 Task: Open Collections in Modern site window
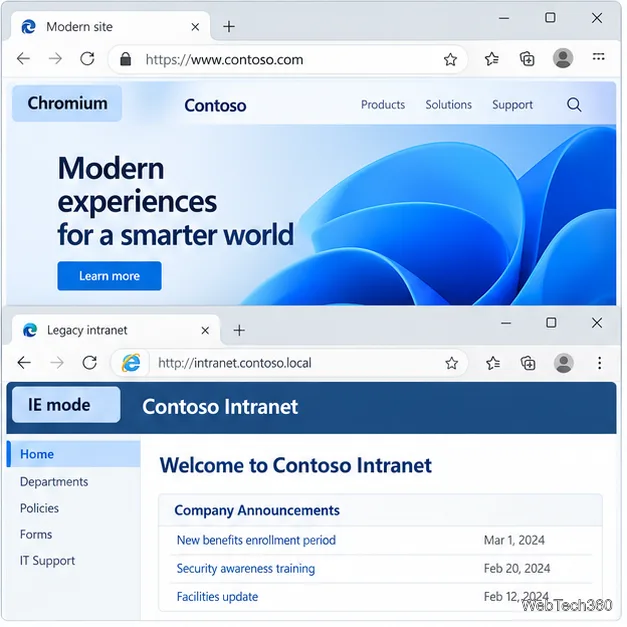pos(527,59)
